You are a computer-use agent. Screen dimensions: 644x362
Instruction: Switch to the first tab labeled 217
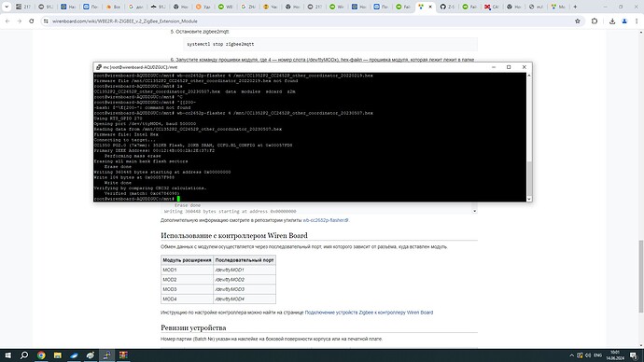23,7
